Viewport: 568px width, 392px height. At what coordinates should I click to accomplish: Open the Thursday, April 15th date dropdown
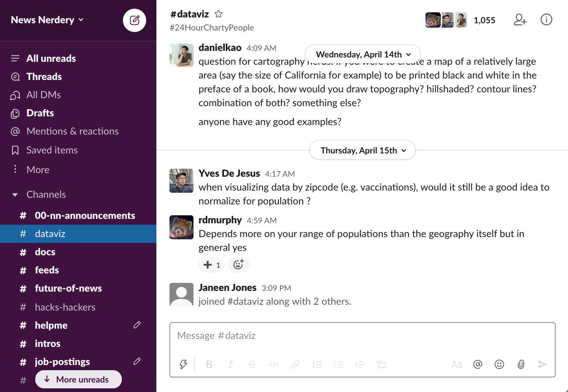coord(363,151)
